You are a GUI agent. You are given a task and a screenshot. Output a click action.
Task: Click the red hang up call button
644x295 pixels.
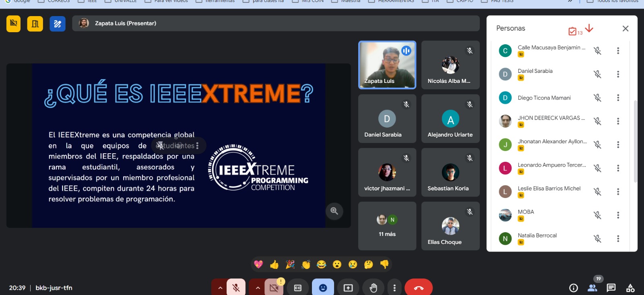pyautogui.click(x=418, y=288)
